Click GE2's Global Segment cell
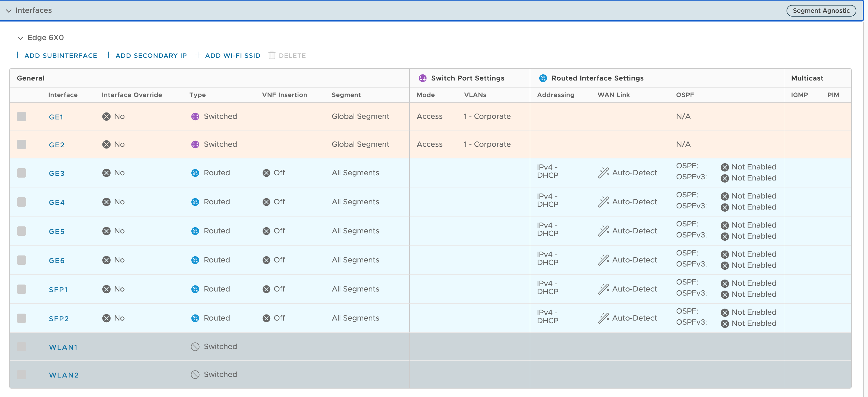This screenshot has height=397, width=868. click(360, 144)
